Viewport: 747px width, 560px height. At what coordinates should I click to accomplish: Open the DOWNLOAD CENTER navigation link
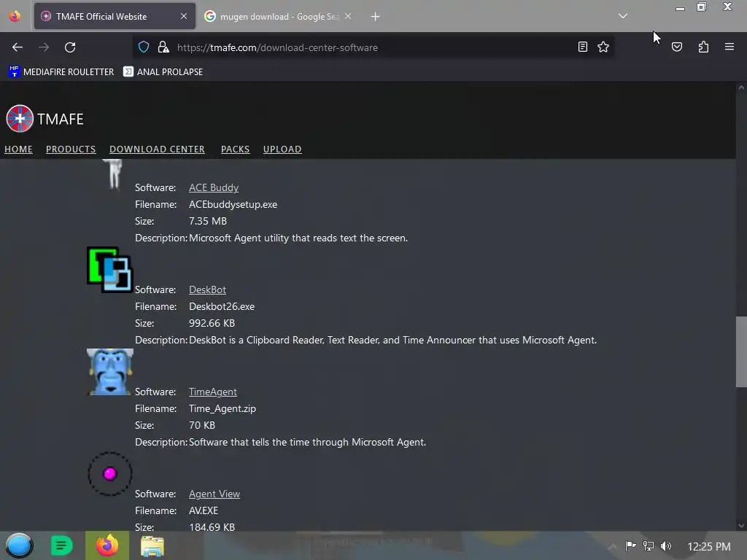pyautogui.click(x=158, y=149)
